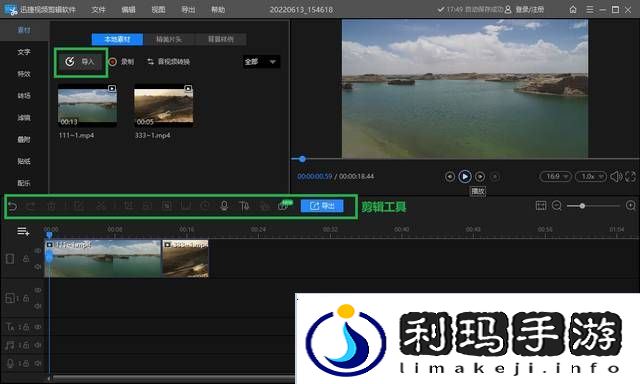The image size is (640, 384).
Task: Zoom out the timeline with minus magnifier
Action: click(x=557, y=206)
